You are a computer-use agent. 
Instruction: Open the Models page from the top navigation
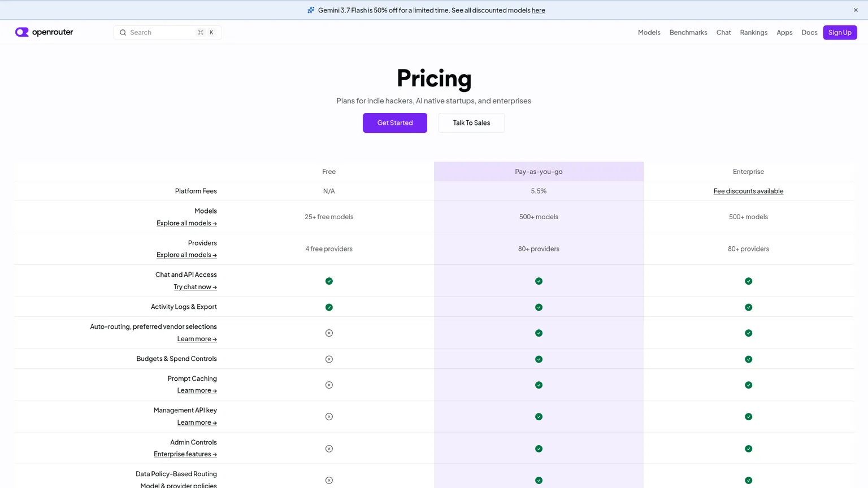tap(649, 33)
